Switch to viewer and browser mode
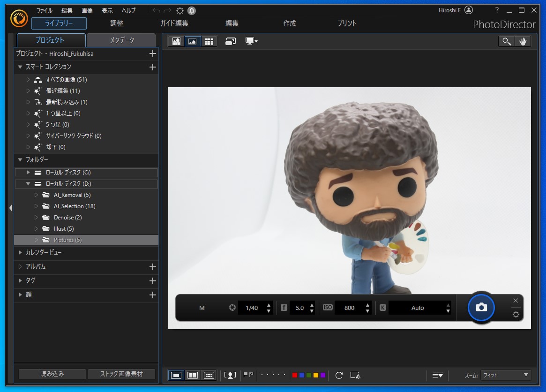This screenshot has width=546, height=392. 176,41
